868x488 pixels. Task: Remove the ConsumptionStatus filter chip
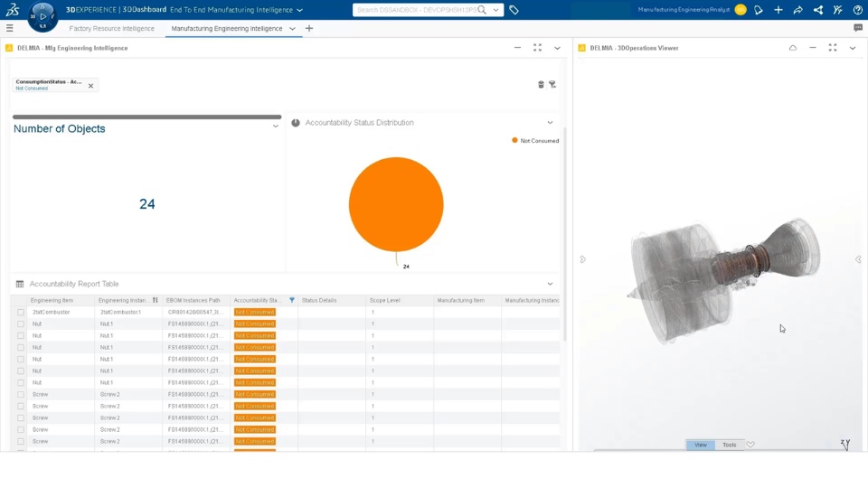[90, 86]
